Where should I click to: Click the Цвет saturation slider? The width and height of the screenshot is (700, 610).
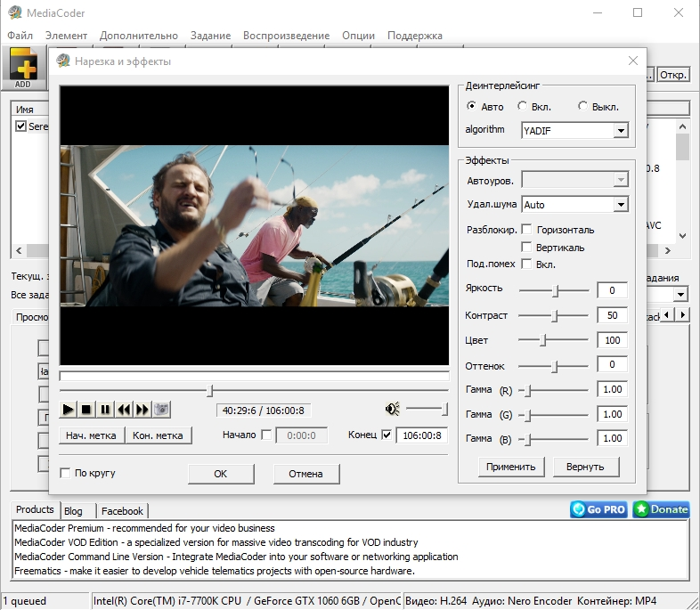(554, 340)
